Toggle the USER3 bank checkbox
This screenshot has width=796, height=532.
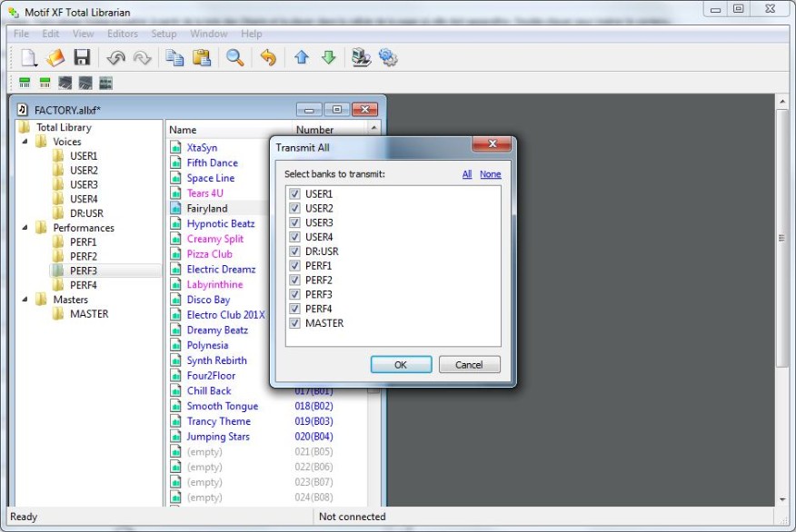tap(294, 222)
